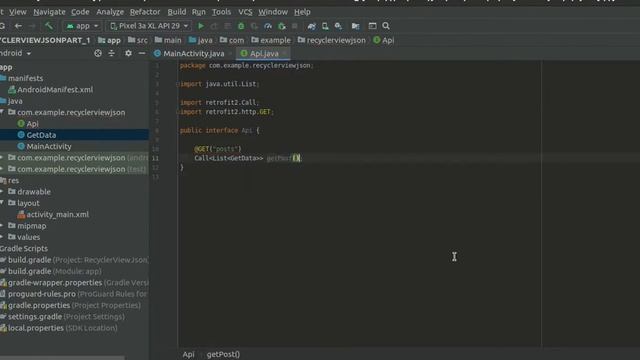The height and width of the screenshot is (360, 640).
Task: Open the VCS menu
Action: [x=245, y=12]
